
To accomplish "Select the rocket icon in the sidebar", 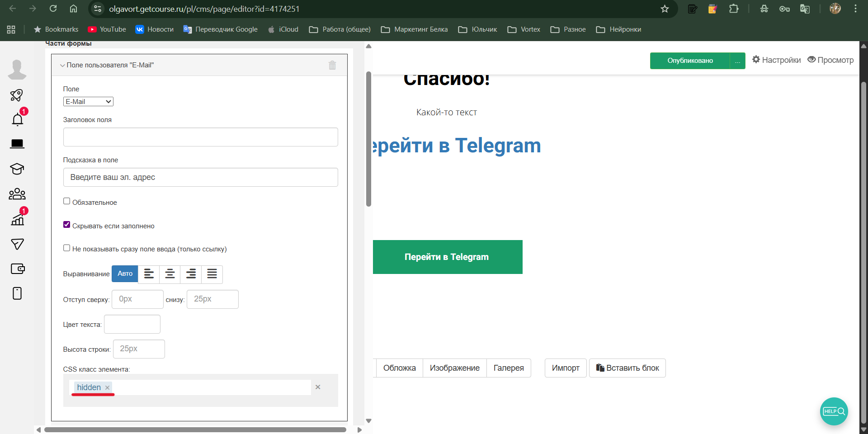I will (17, 95).
